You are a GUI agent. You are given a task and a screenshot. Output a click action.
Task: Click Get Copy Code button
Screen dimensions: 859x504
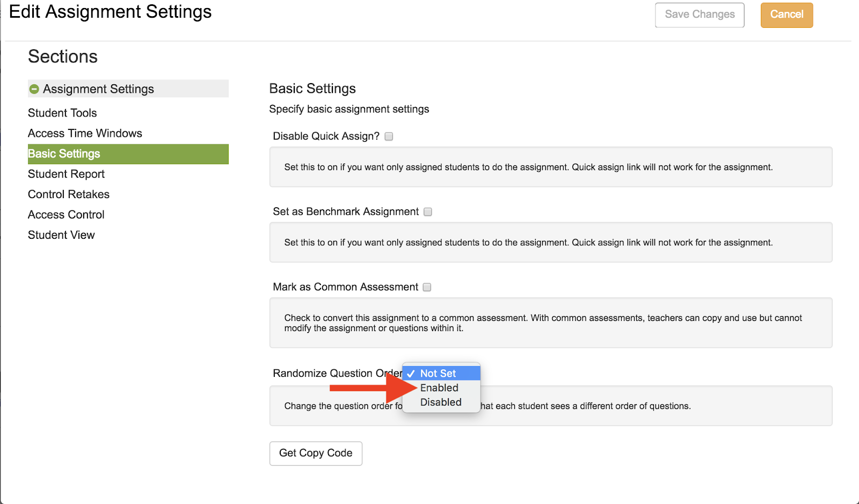point(316,454)
